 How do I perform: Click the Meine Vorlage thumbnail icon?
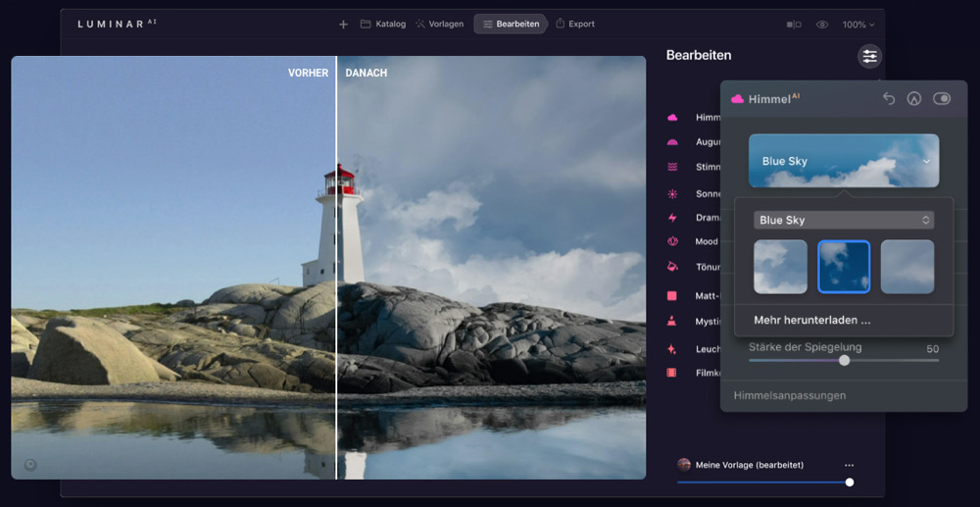tap(684, 465)
